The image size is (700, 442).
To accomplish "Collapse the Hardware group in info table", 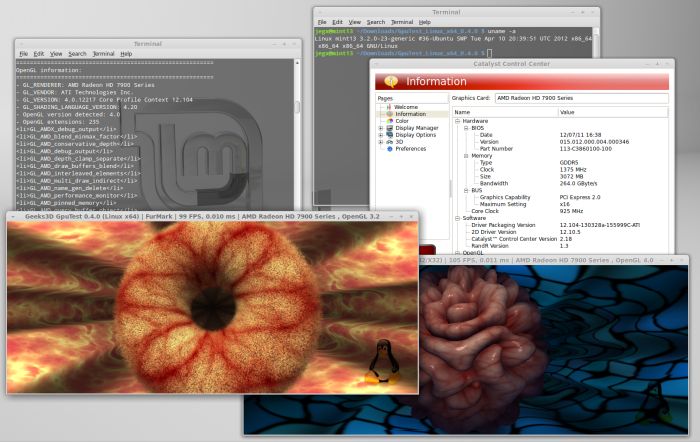I will click(x=458, y=121).
